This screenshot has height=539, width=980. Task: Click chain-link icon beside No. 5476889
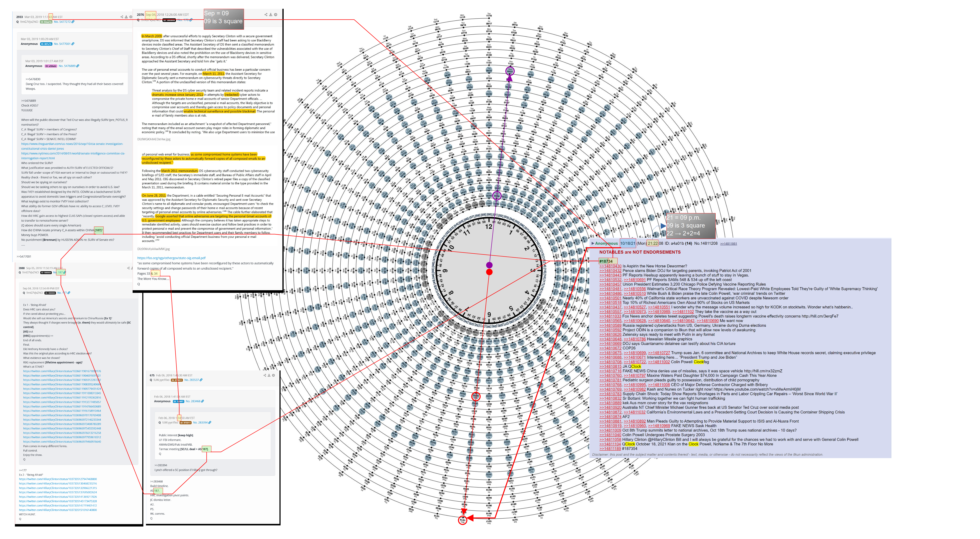[x=78, y=66]
